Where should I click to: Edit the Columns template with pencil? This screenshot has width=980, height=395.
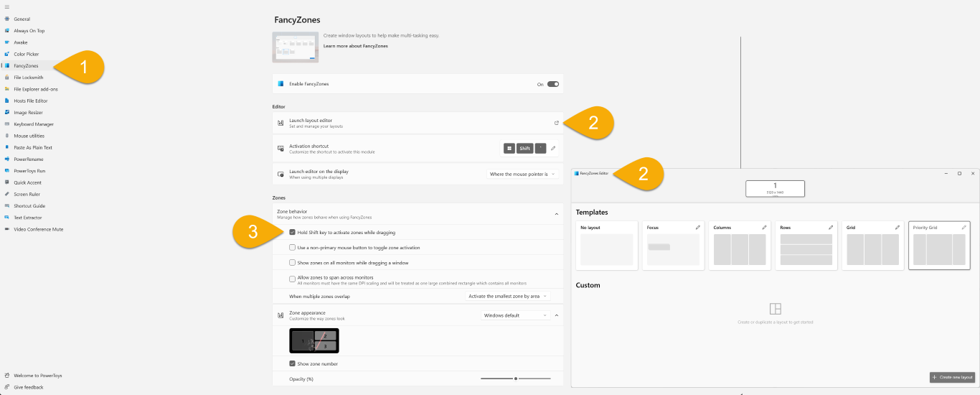click(x=764, y=228)
